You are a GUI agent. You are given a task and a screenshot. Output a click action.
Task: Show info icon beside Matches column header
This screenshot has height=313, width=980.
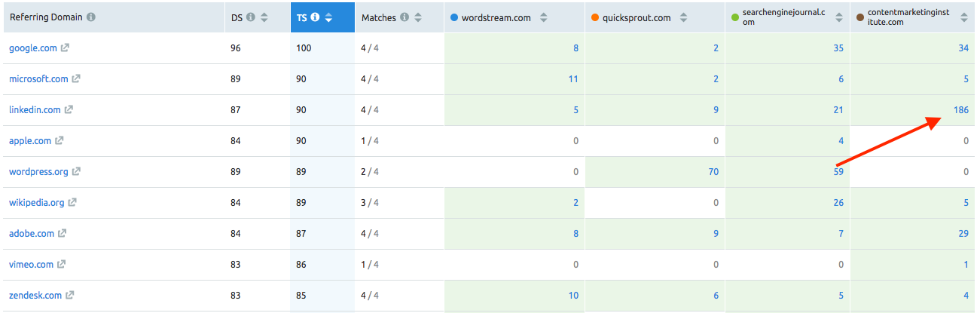point(404,17)
